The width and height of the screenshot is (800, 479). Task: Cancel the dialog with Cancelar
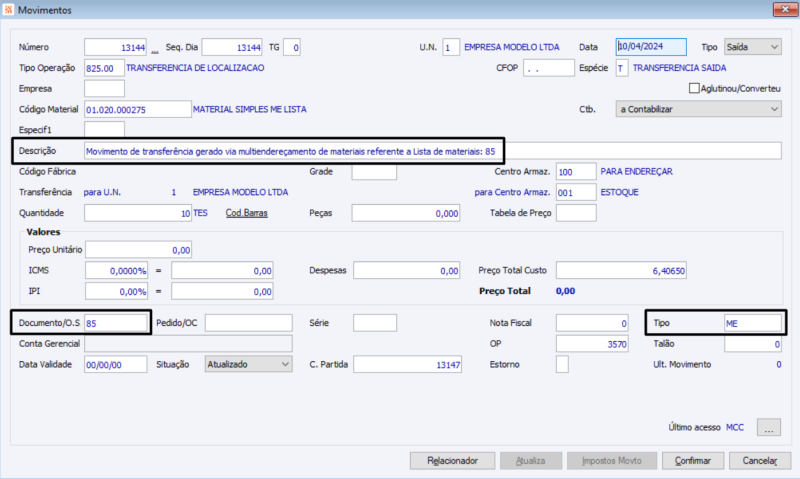(760, 461)
